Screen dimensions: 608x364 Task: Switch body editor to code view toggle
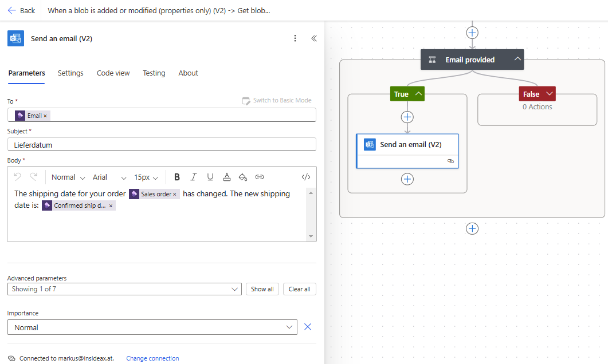(306, 177)
